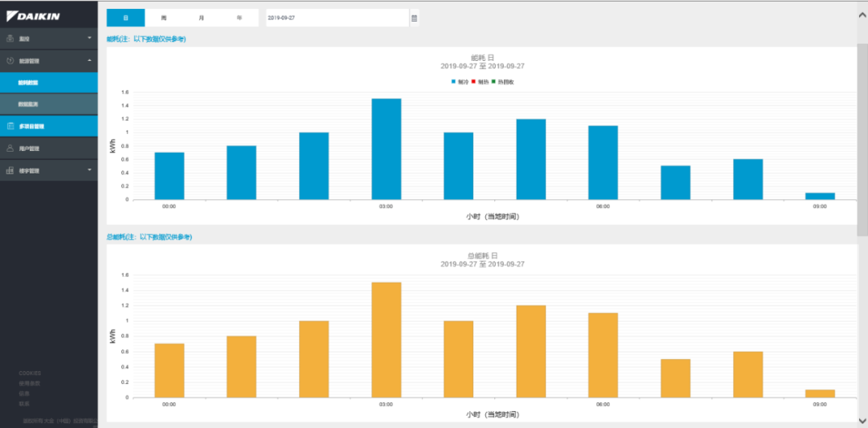The height and width of the screenshot is (428, 868).
Task: Select the 年 (year) tab
Action: coord(240,18)
